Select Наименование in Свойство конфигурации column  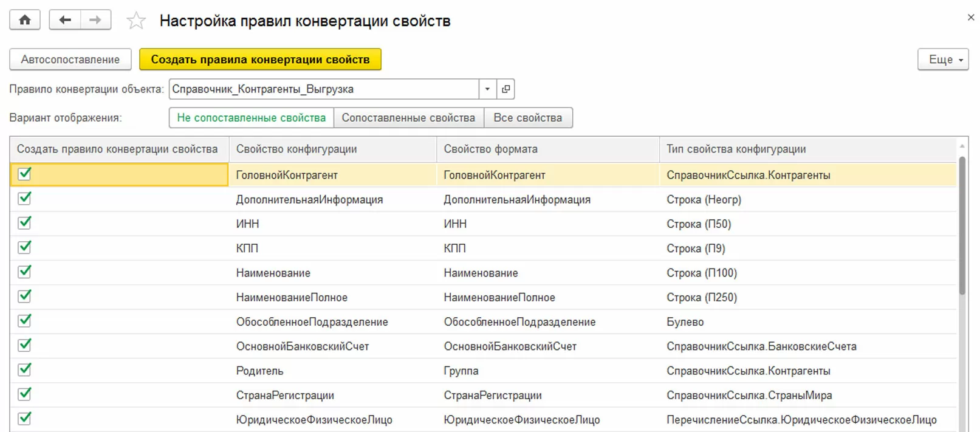coord(333,273)
